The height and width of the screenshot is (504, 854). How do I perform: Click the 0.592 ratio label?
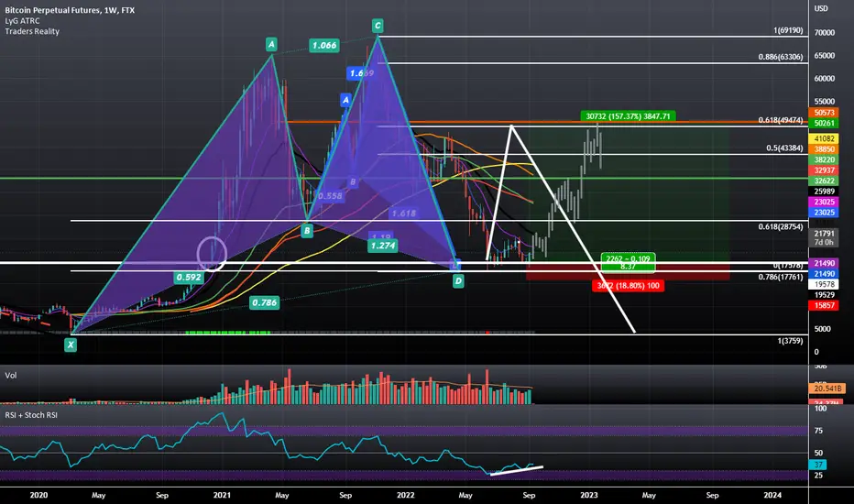(189, 278)
